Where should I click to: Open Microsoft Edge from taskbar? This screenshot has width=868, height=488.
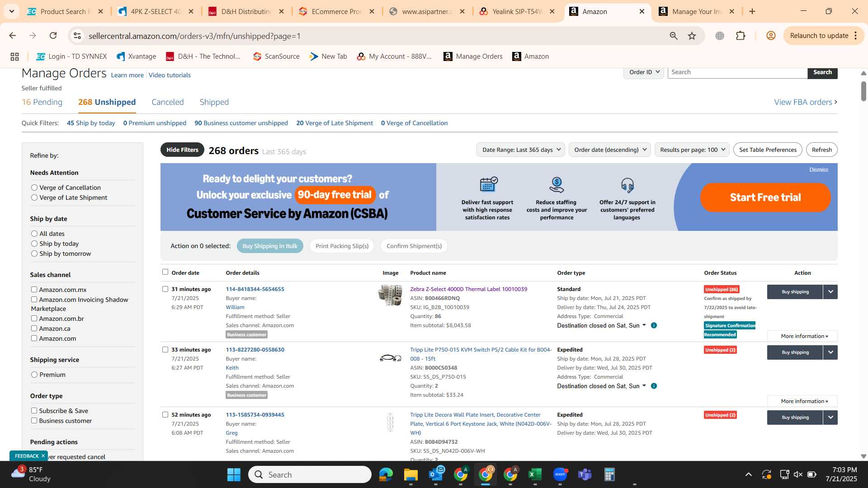386,474
